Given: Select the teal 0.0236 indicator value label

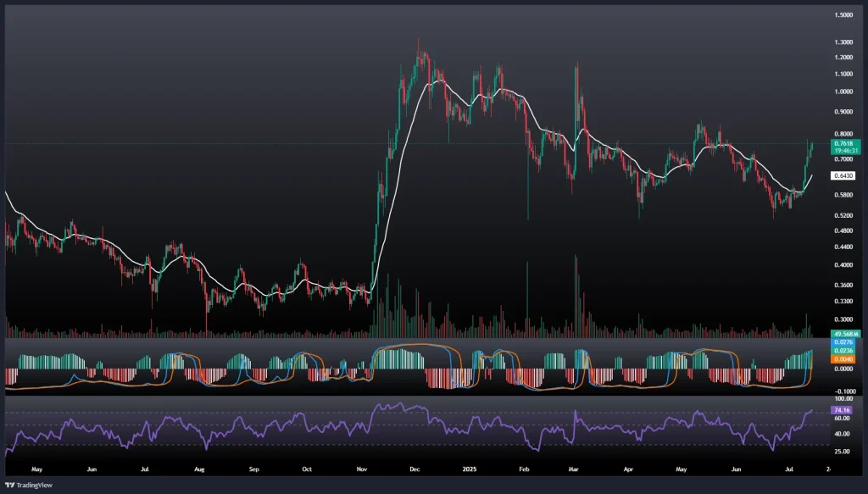Looking at the screenshot, I should [x=843, y=350].
